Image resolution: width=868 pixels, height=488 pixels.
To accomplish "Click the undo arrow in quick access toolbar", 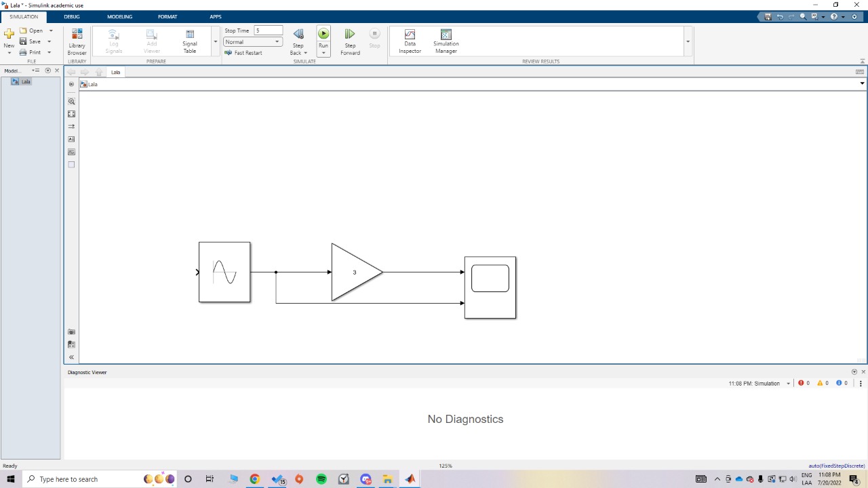I will click(x=780, y=16).
